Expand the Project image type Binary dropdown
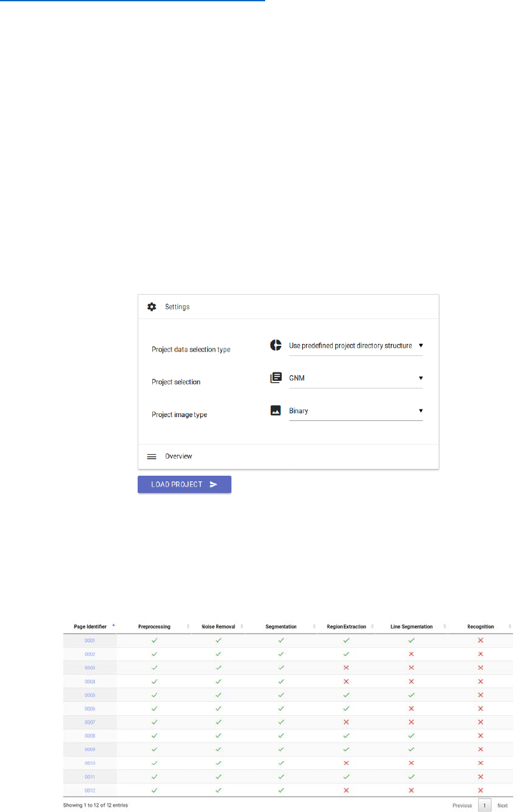 pos(355,411)
